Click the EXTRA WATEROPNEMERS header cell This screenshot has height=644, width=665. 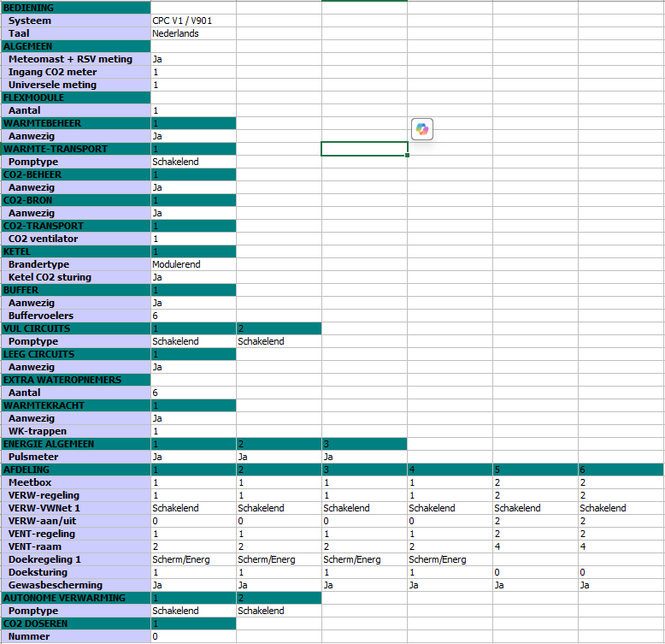click(75, 380)
